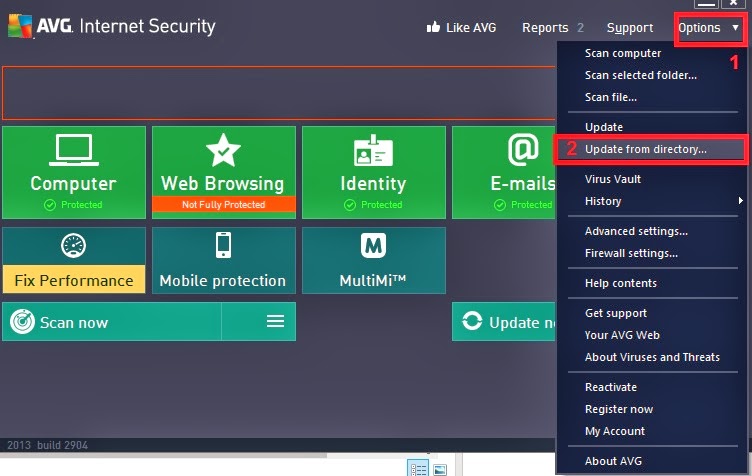Viewport: 752px width, 476px height.
Task: Select Register now menu item
Action: point(619,409)
